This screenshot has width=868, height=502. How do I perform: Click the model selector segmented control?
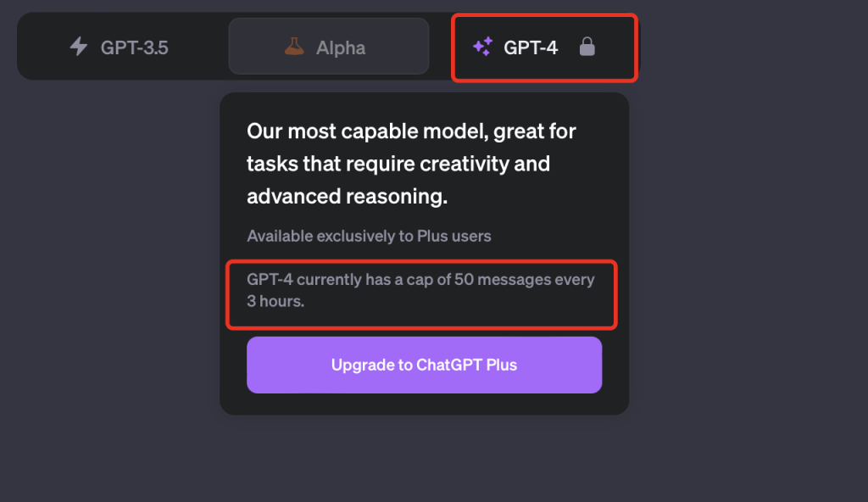pyautogui.click(x=329, y=47)
